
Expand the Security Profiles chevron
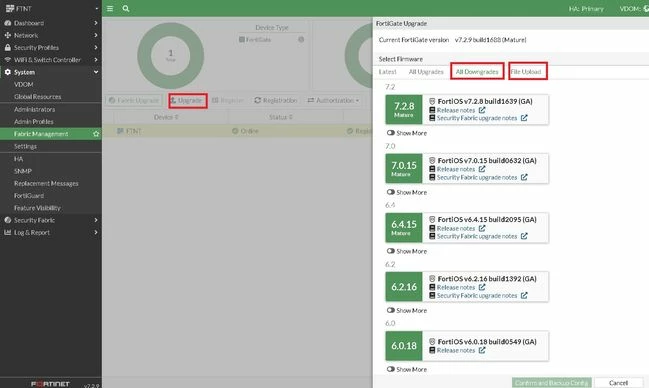coord(96,48)
